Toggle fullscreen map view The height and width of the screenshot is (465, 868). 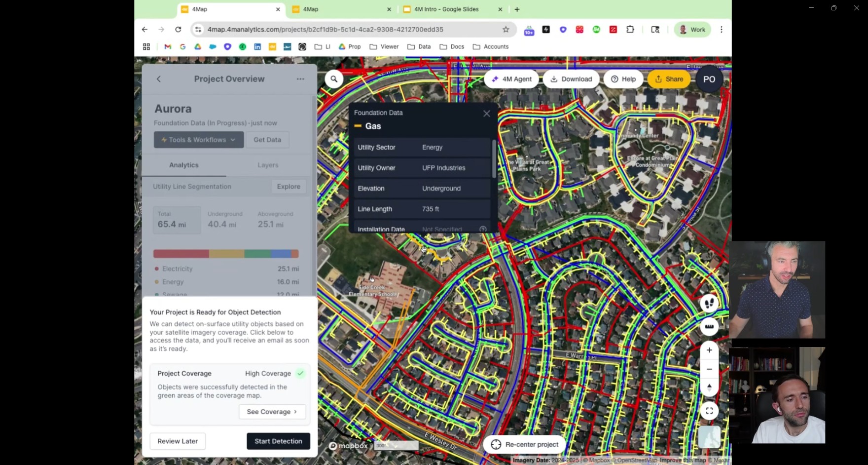(x=709, y=411)
